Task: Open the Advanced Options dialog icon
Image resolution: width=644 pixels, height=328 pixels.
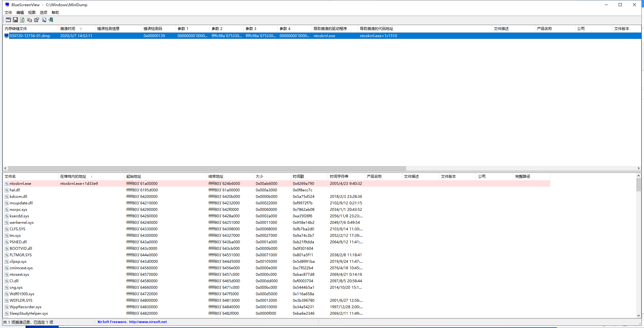Action: tap(8, 19)
